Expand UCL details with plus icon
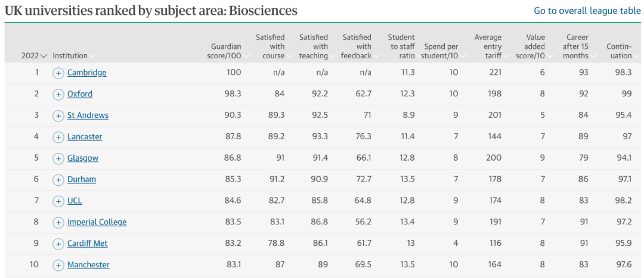 pyautogui.click(x=58, y=201)
